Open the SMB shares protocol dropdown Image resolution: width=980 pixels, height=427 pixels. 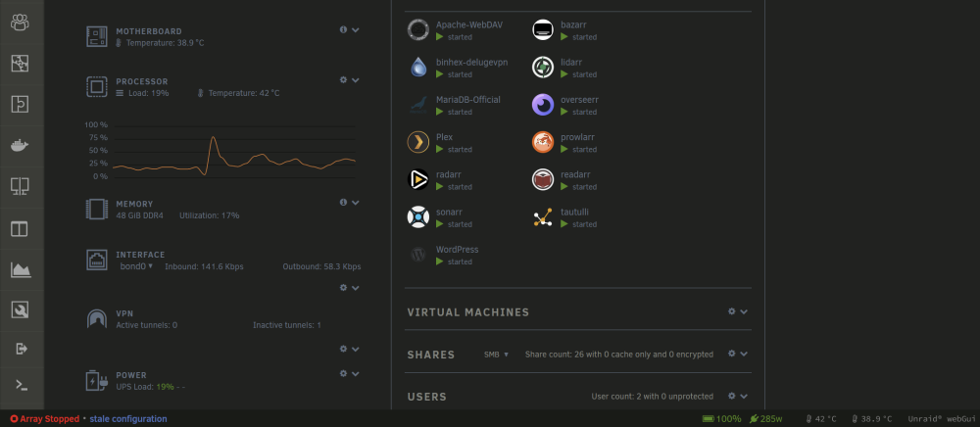click(496, 354)
